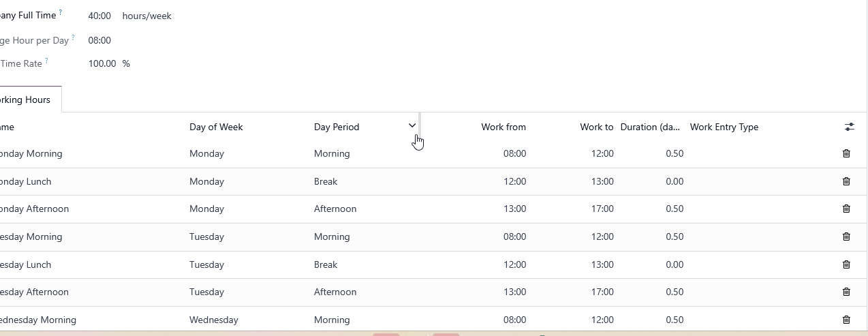Edit Monday Afternoon's 17:00 Work to value
868x336 pixels.
pos(602,209)
